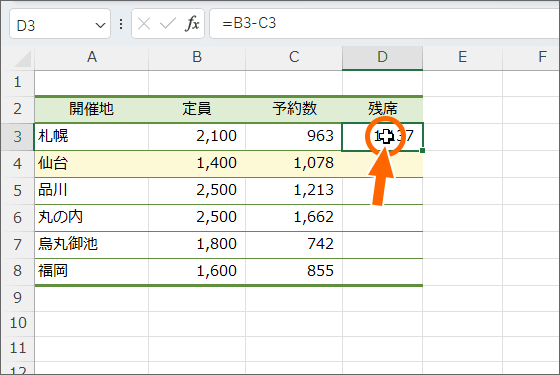
Task: Click the fill handle of cell D3
Action: coord(422,151)
